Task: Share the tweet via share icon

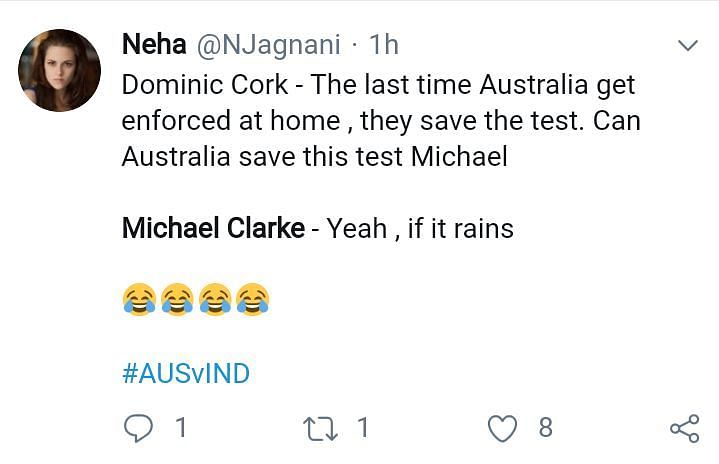Action: tap(684, 430)
